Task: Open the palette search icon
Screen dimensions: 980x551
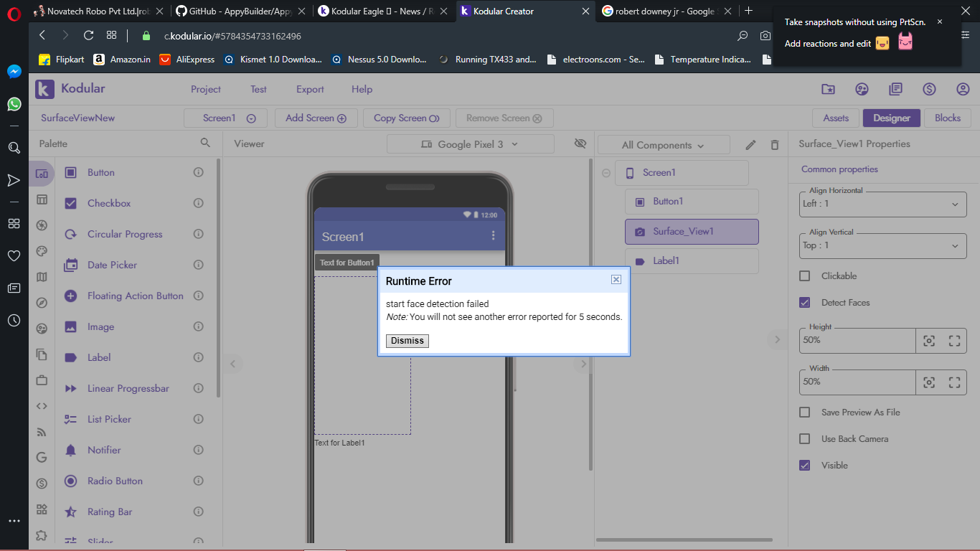Action: pyautogui.click(x=205, y=143)
